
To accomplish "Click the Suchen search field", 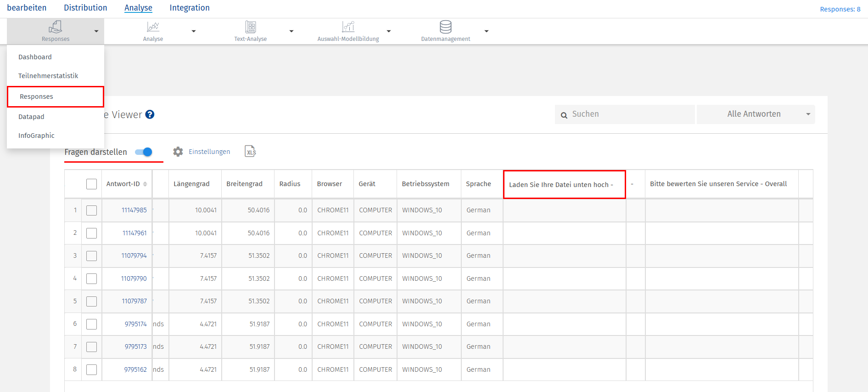I will point(629,114).
